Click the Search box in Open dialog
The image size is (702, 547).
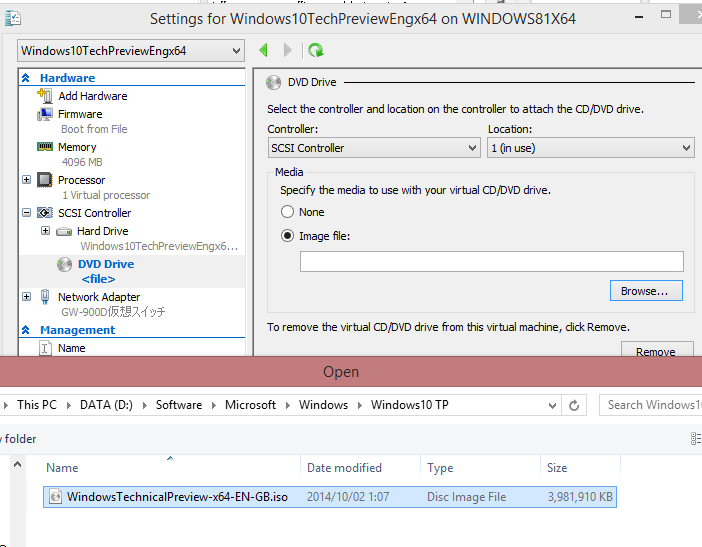tap(651, 405)
